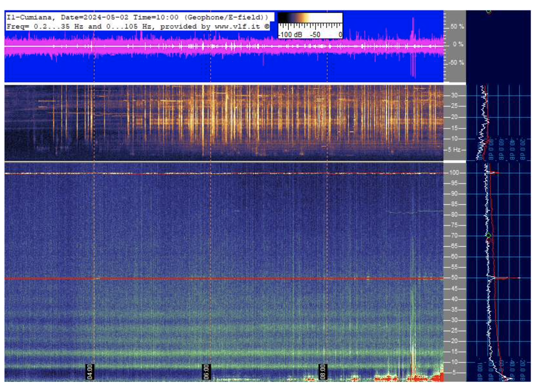Image resolution: width=543 pixels, height=392 pixels.
Task: Click the 5 Hz label on geophone scale
Action: [x=454, y=150]
